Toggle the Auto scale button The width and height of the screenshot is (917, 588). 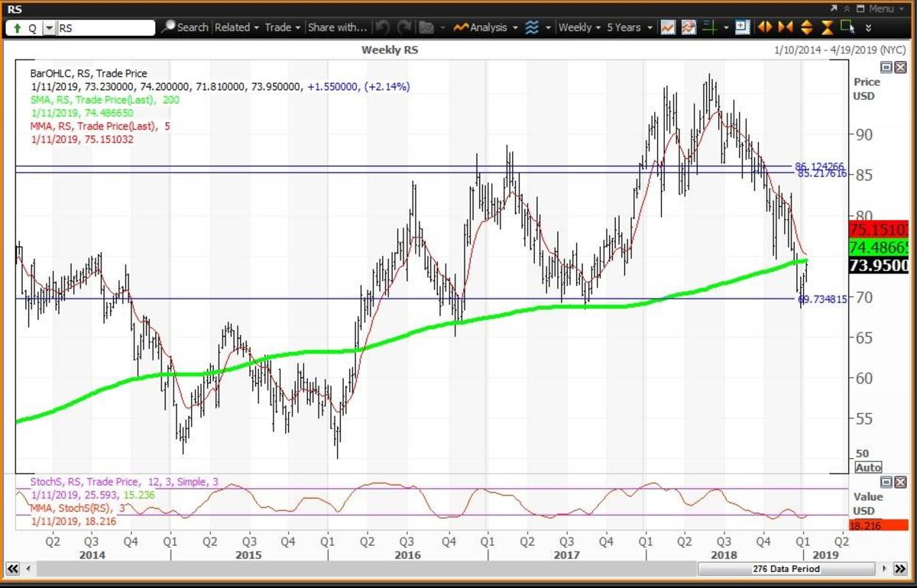(x=867, y=467)
